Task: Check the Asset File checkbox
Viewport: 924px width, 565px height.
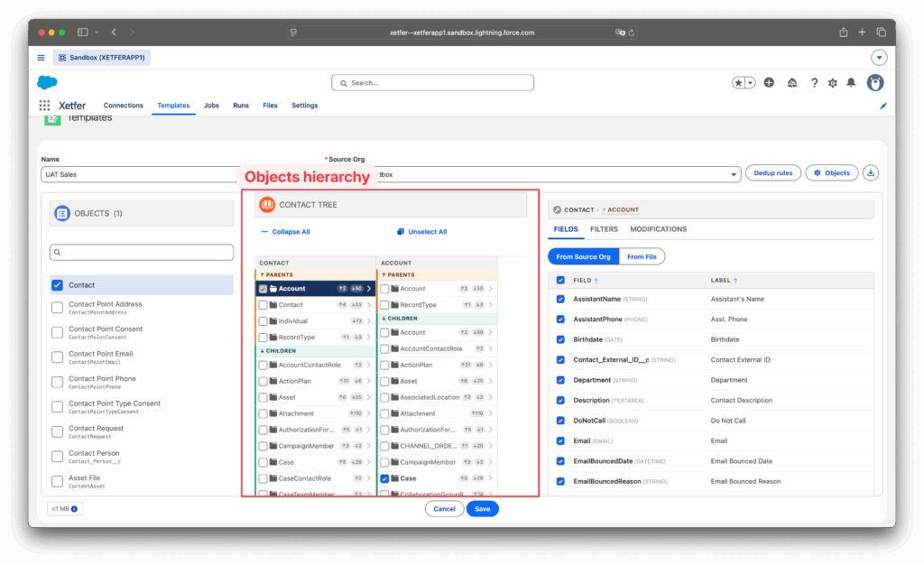Action: (x=57, y=481)
